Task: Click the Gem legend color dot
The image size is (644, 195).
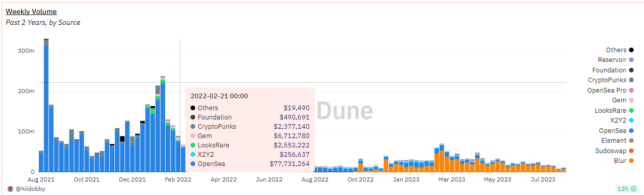Action: tap(632, 100)
